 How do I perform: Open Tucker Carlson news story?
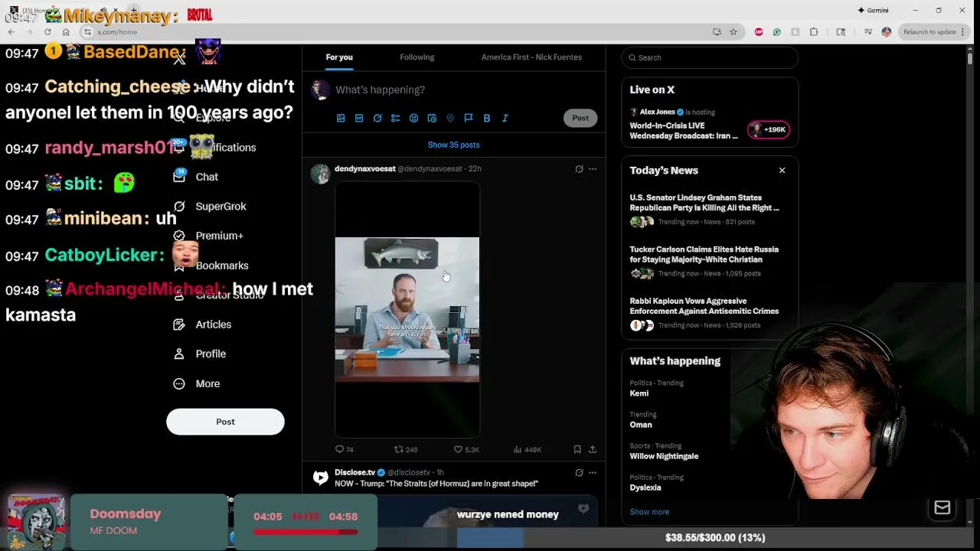(x=704, y=261)
